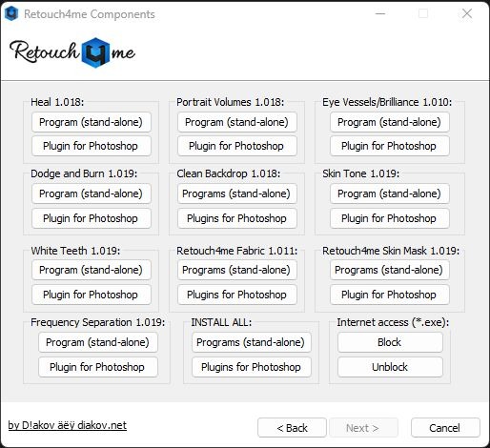Open the by D!akov diakov.net link
Screen dimensions: 490x448
point(68,425)
